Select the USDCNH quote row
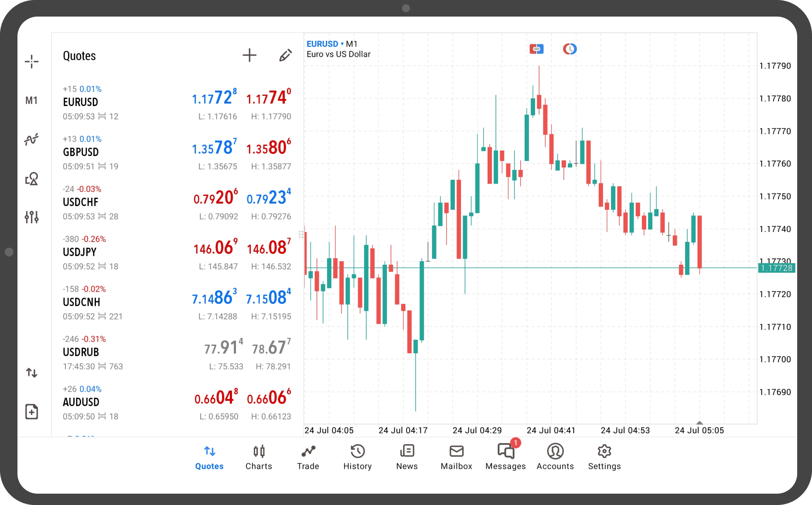The width and height of the screenshot is (812, 505). point(177,303)
